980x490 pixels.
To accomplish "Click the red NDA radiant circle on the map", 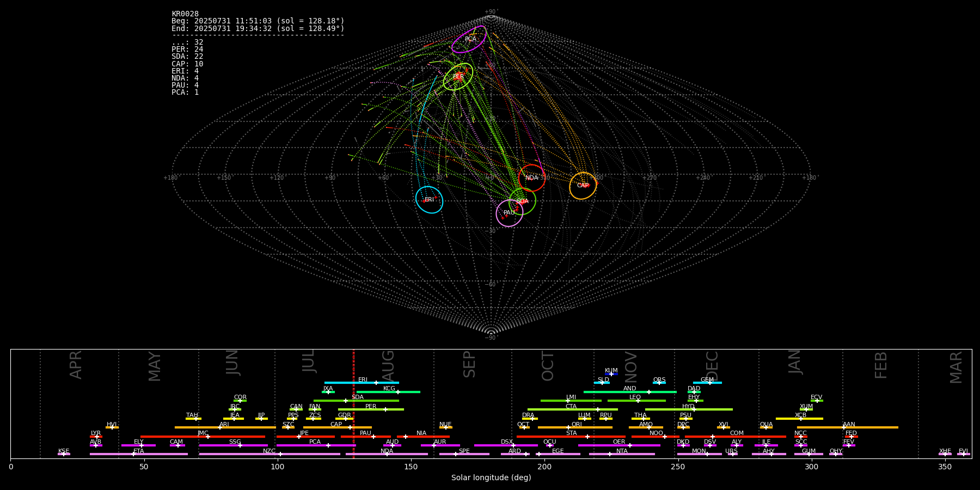I will tap(531, 178).
